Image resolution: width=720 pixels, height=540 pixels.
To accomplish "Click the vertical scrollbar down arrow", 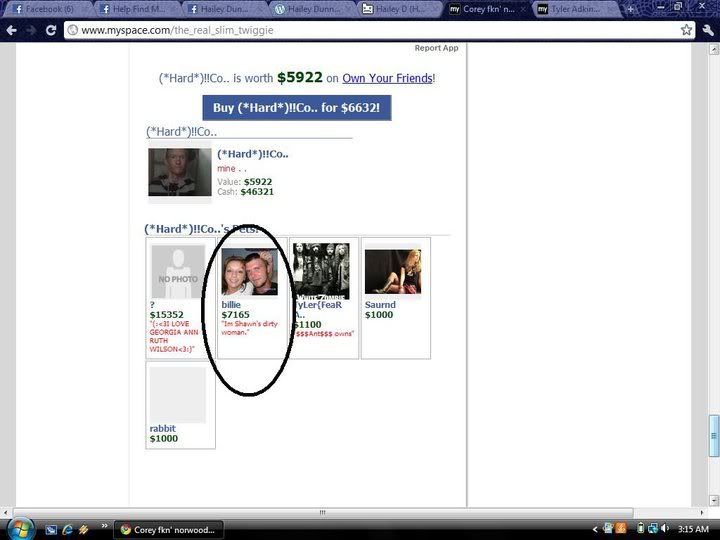I will point(714,500).
